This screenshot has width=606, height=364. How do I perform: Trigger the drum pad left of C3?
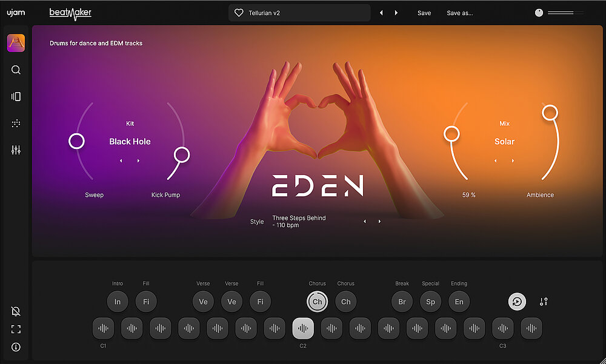coord(474,328)
